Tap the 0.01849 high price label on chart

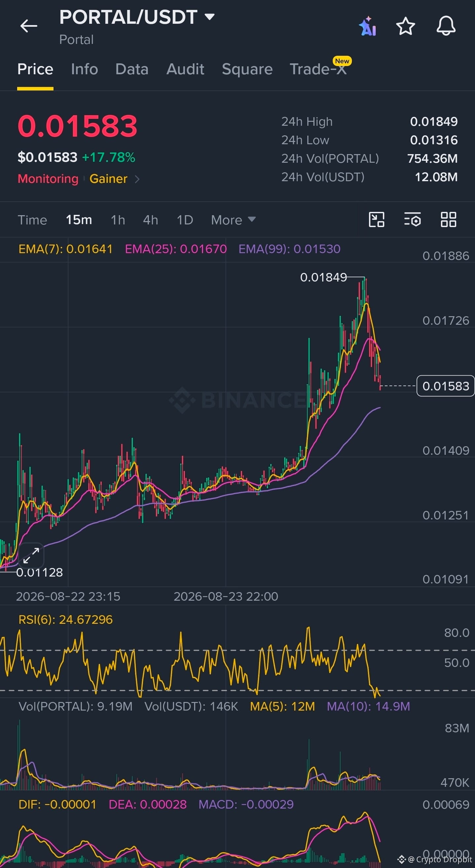tap(323, 277)
